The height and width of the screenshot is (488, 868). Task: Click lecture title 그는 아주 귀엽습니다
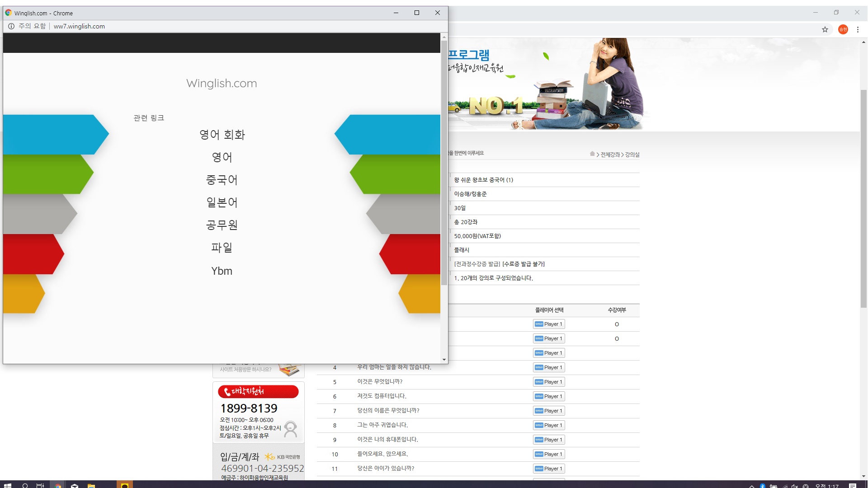click(x=382, y=425)
